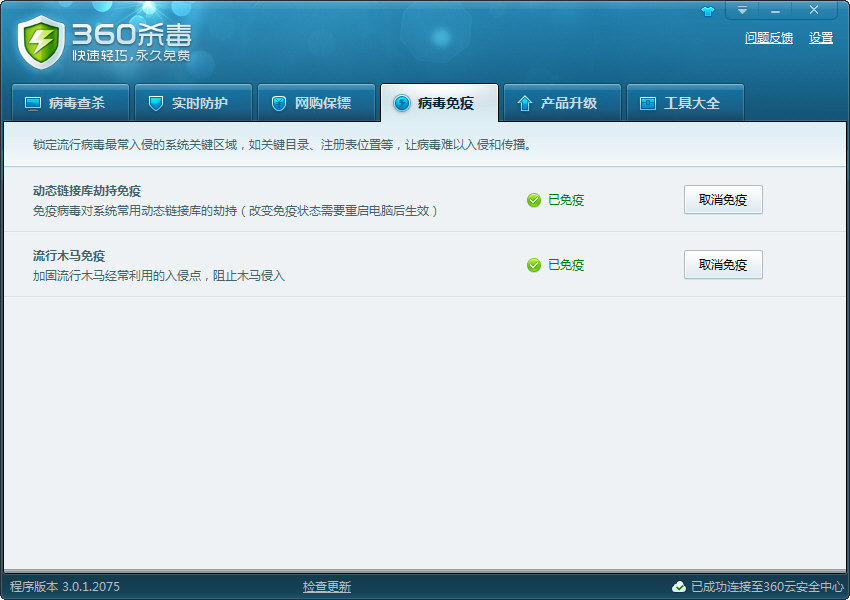Click 已免疫 status for 动态链接库劫持免疫
This screenshot has width=850, height=600.
coord(566,200)
